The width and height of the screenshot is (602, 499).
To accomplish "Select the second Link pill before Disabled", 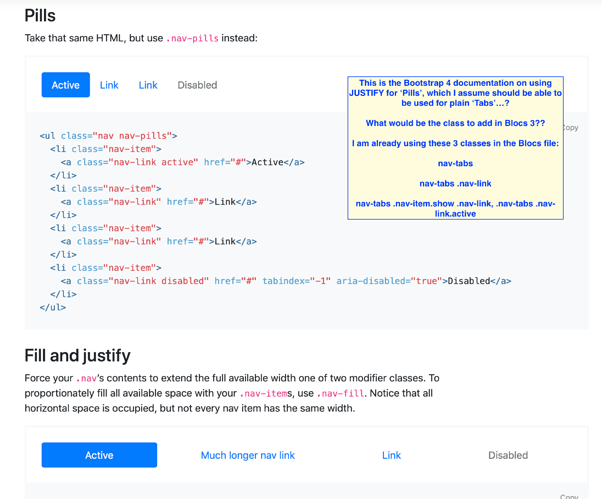I will (x=148, y=85).
